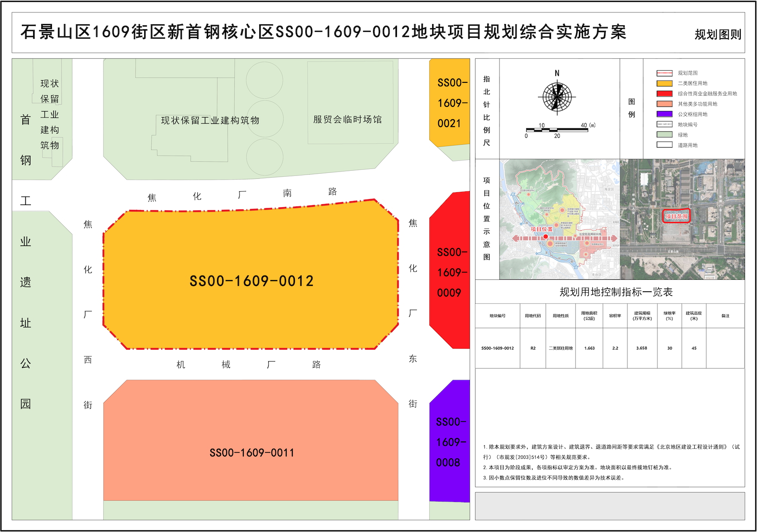The image size is (757, 532).
Task: Select the yellow 二类居住用地 legend swatch
Action: click(664, 83)
